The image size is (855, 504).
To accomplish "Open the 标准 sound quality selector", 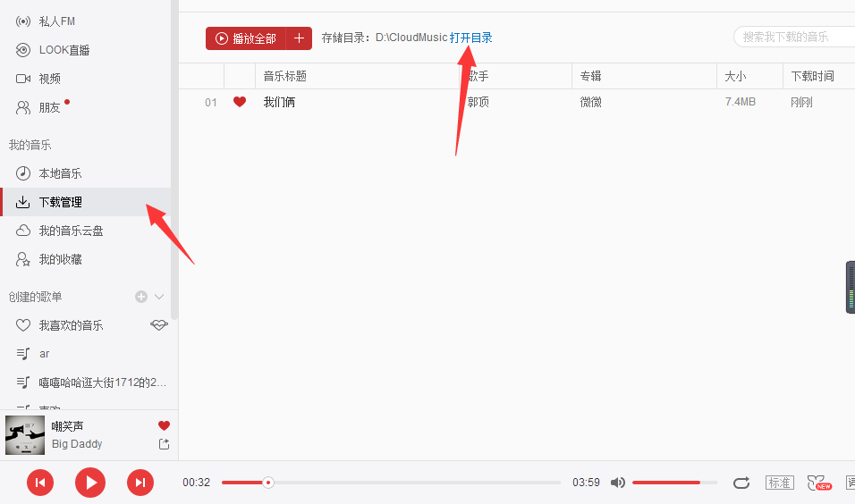I will click(780, 483).
